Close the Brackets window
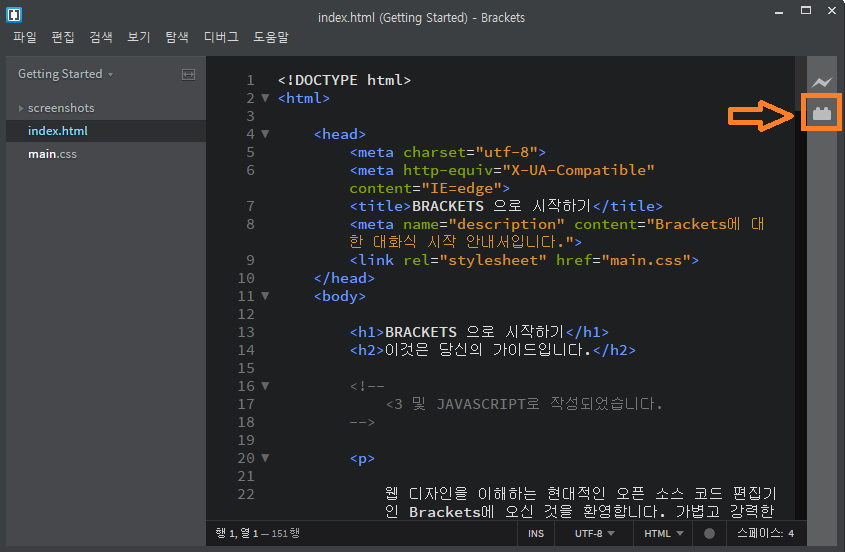845x552 pixels. pos(832,11)
